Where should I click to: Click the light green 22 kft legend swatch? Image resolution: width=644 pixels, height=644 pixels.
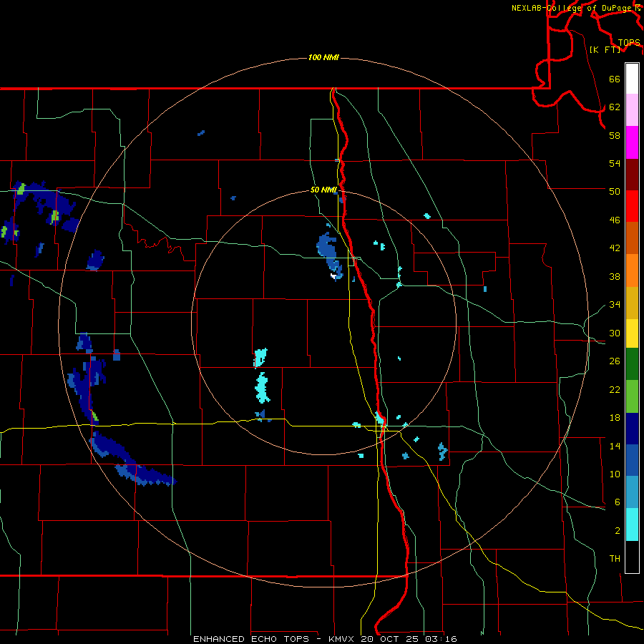click(x=632, y=396)
